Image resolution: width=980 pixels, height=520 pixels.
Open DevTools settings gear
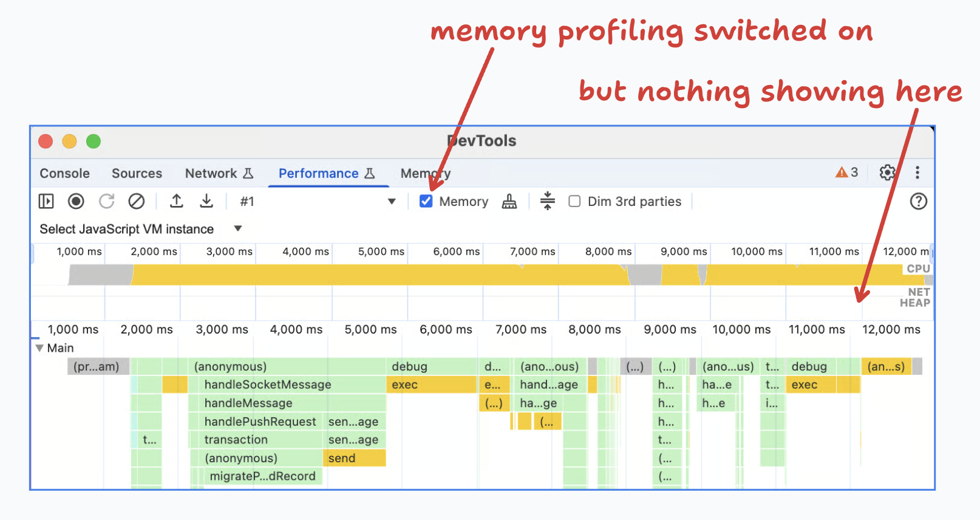887,173
